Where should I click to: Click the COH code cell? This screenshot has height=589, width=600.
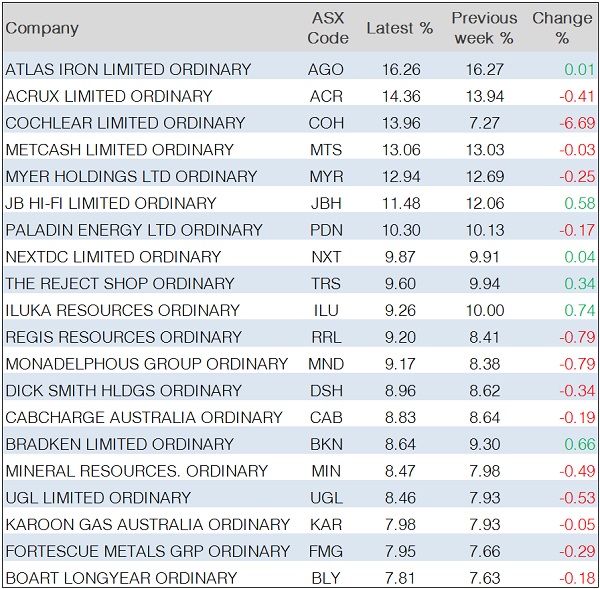pos(326,123)
